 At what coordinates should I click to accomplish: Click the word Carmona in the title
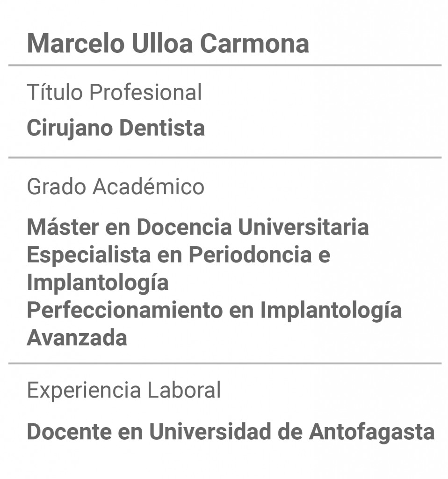(254, 44)
